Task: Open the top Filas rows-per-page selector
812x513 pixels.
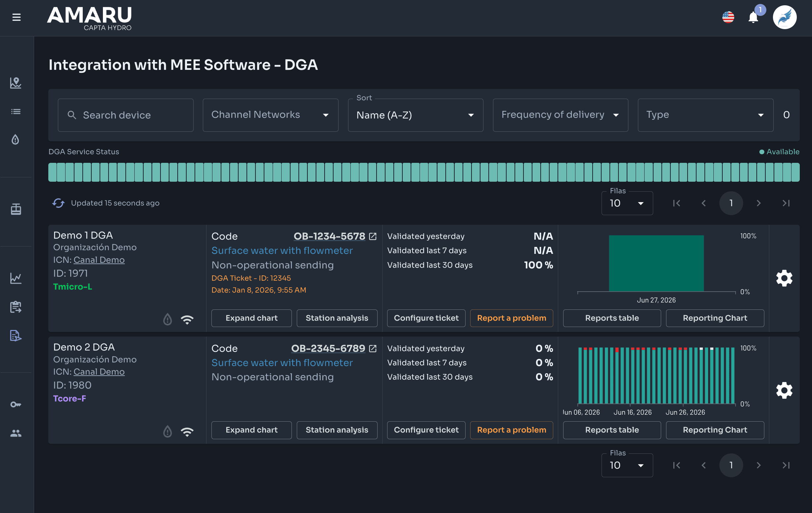Action: coord(627,203)
